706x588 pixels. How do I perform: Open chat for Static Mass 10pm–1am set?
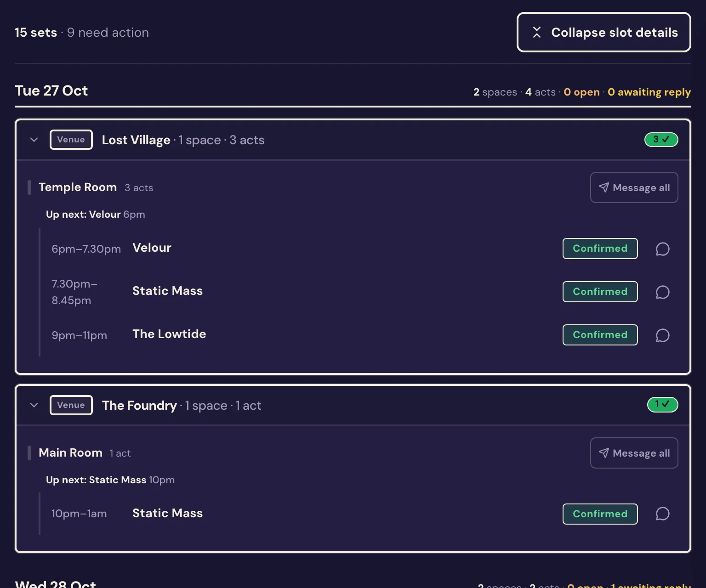(662, 514)
